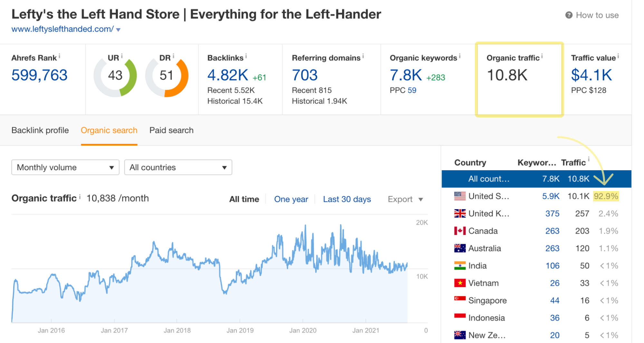The width and height of the screenshot is (644, 343).
Task: Open the All countries dropdown
Action: pos(178,167)
